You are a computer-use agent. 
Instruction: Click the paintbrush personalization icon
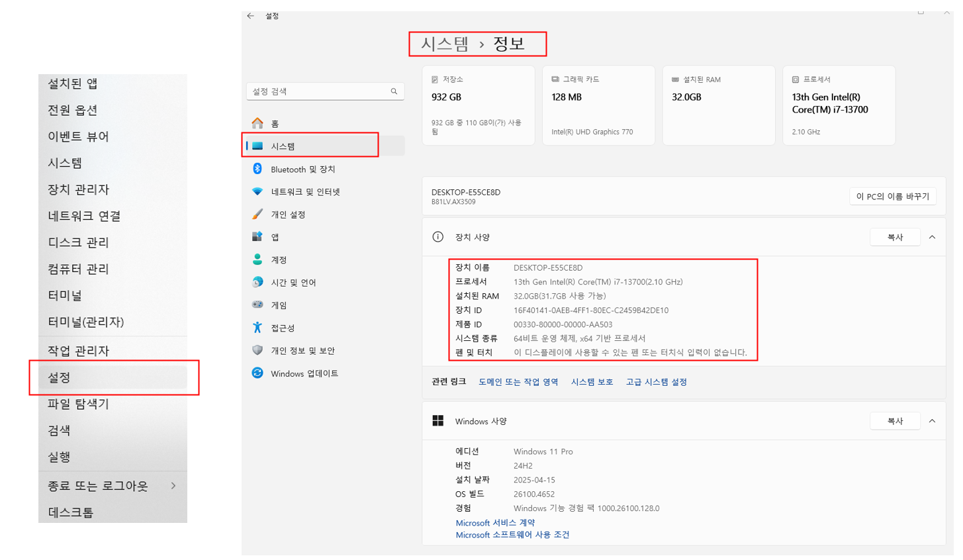257,214
